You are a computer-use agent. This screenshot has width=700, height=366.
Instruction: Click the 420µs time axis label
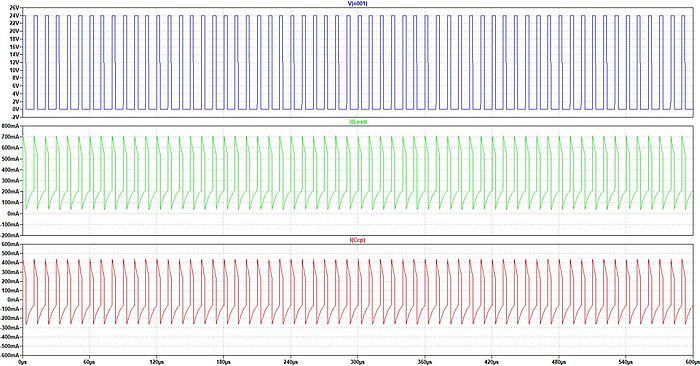click(492, 362)
